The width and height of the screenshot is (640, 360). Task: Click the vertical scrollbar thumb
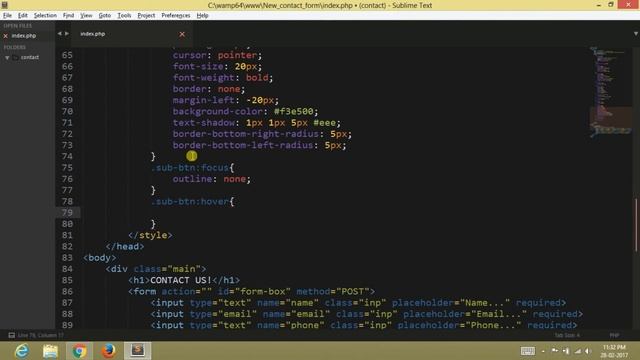coord(636,224)
